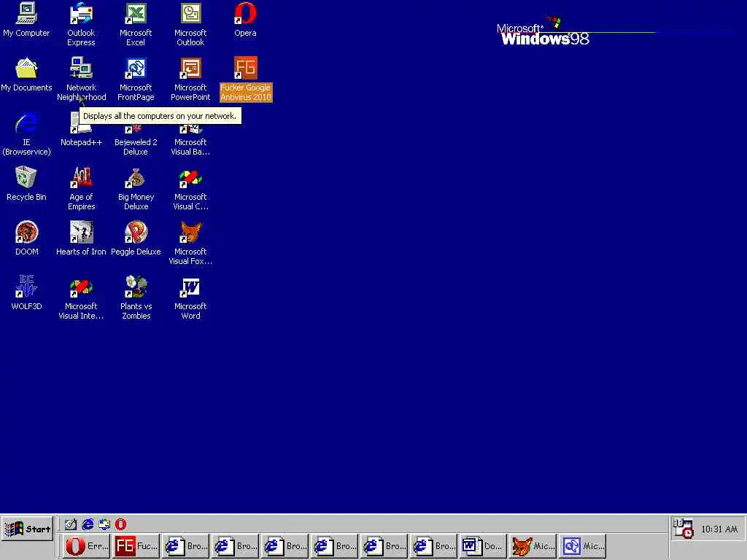
Task: Switch to the FG antivirus taskbar button
Action: click(x=136, y=546)
